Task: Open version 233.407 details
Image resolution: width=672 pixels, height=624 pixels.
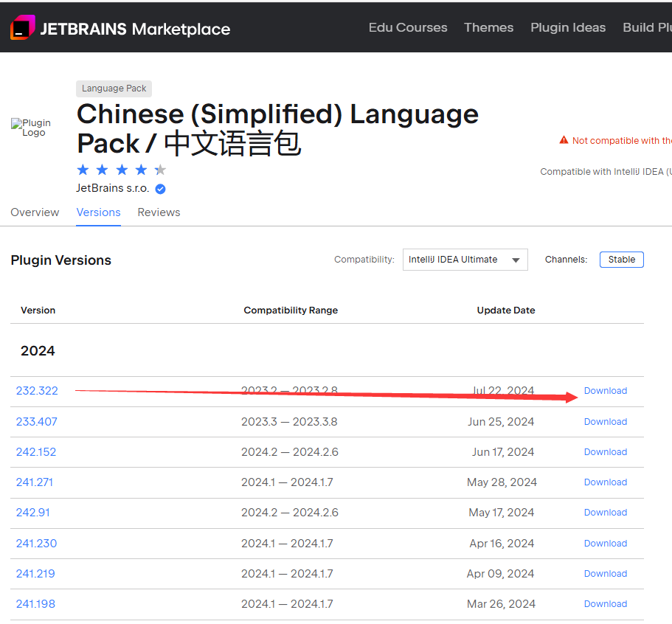Action: pos(36,422)
